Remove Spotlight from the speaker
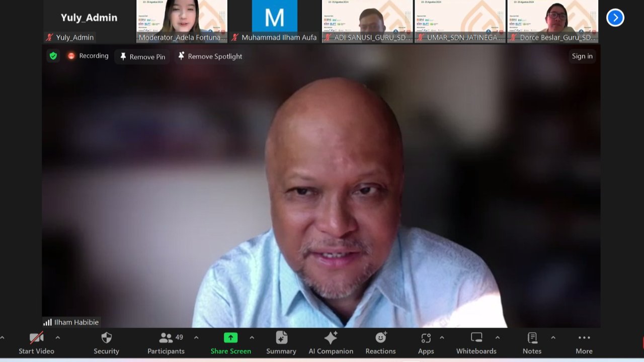This screenshot has width=644, height=362. pos(210,56)
